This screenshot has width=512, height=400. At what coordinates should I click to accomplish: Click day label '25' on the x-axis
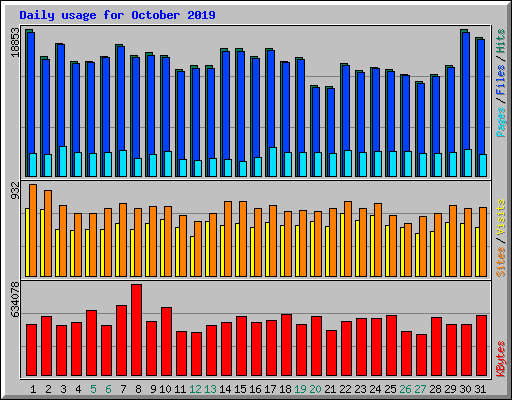pos(390,389)
